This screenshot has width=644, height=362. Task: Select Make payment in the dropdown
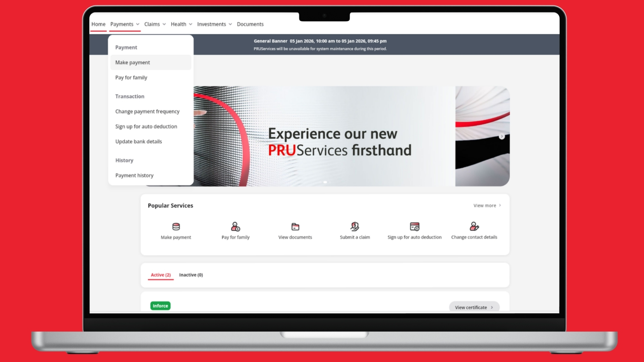click(133, 63)
